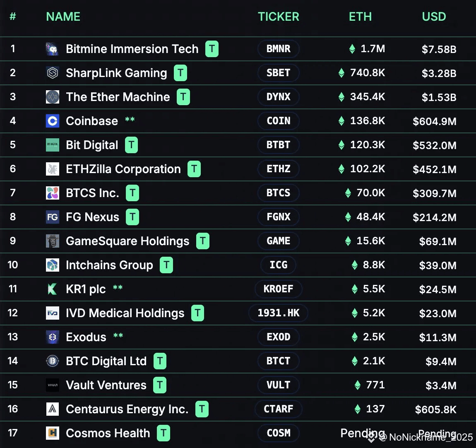The width and height of the screenshot is (476, 448).
Task: Click the BTCS Inc. colorful logo icon
Action: point(52,193)
